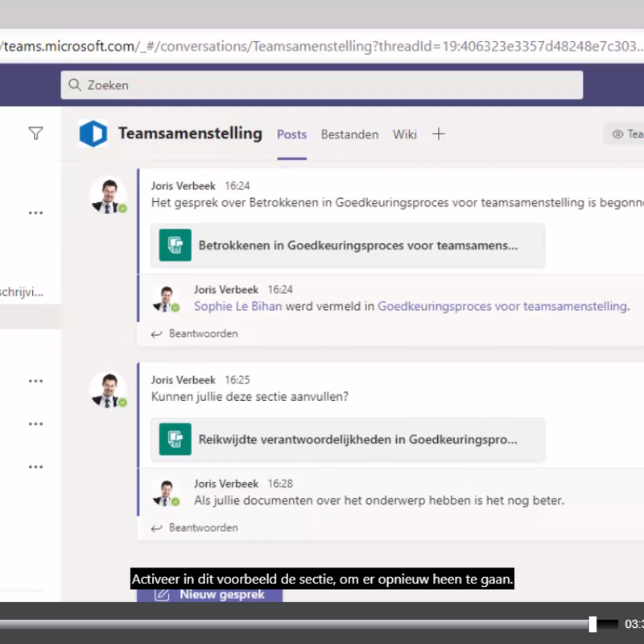Click Joris Verbeek name on 16:25 post

click(x=184, y=380)
